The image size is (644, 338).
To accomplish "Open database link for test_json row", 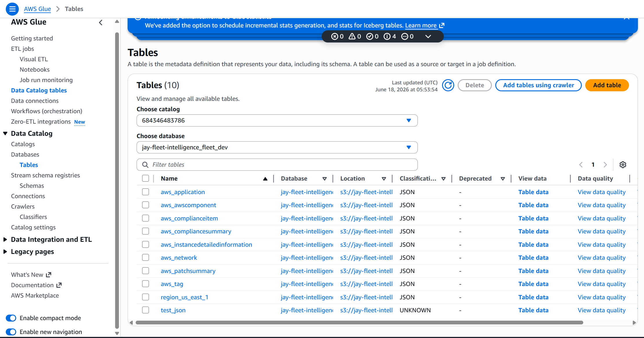I will (307, 310).
